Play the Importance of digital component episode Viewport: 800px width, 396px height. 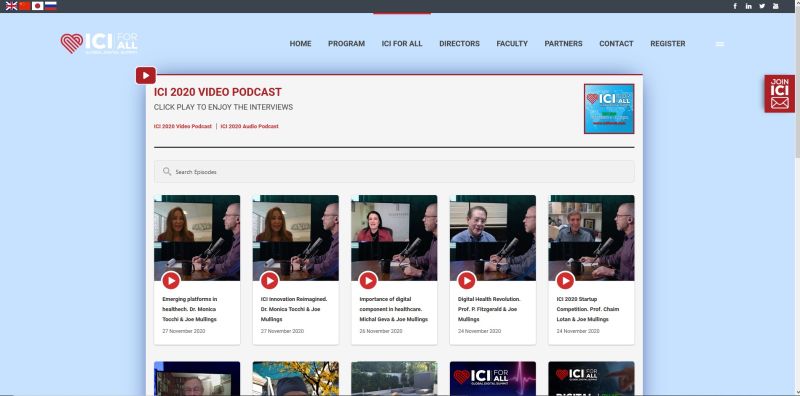(368, 280)
